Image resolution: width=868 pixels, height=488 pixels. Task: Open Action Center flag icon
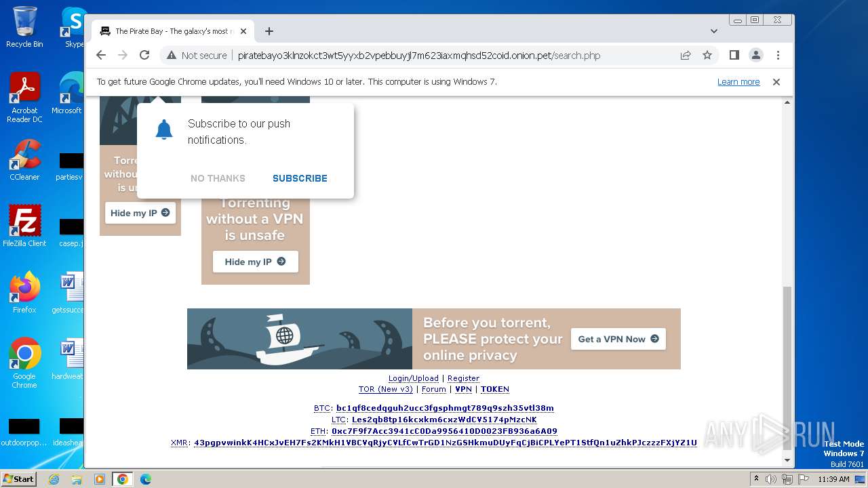coord(804,479)
